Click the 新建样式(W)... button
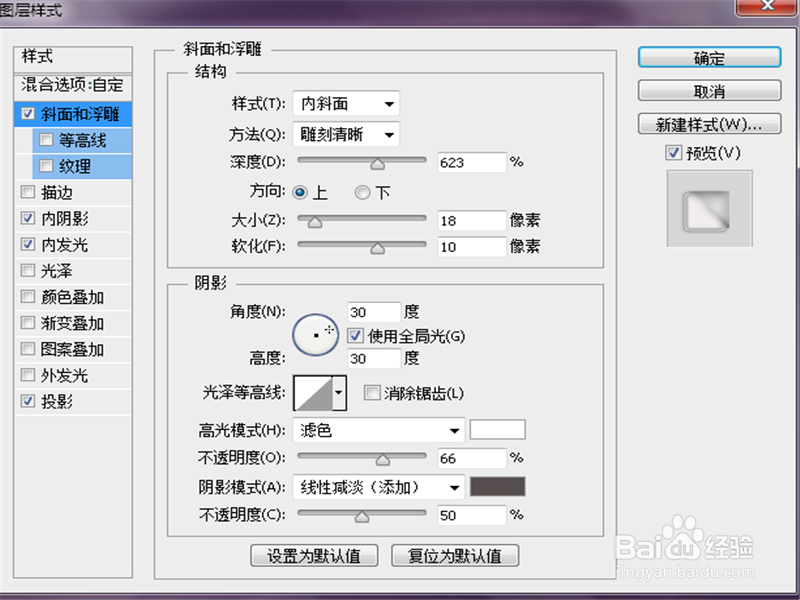 point(709,124)
